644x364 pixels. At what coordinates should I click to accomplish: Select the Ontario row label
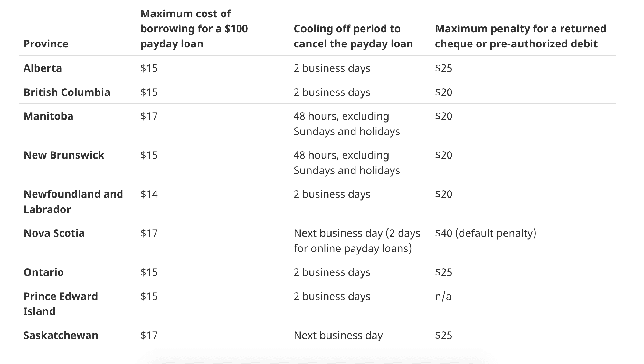point(43,272)
